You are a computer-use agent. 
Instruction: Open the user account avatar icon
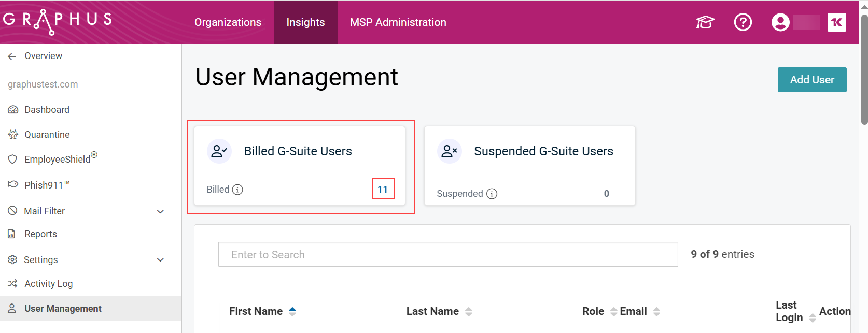780,22
